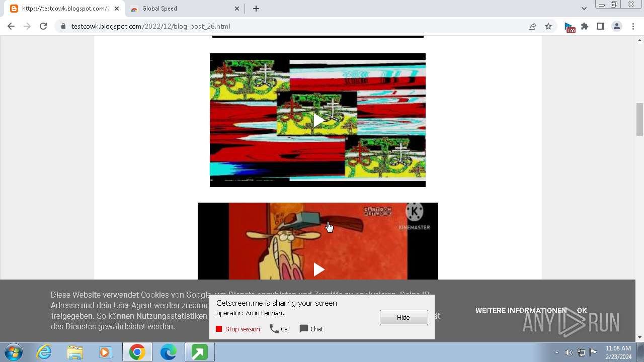Screen dimensions: 644x362
Task: Toggle the browser side panel
Action: tap(600, 26)
